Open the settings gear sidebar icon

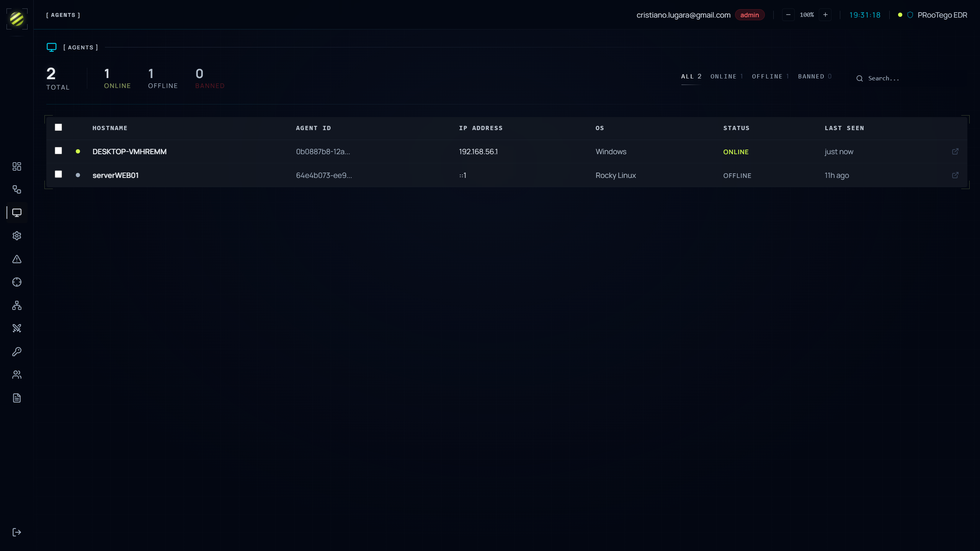pyautogui.click(x=17, y=236)
